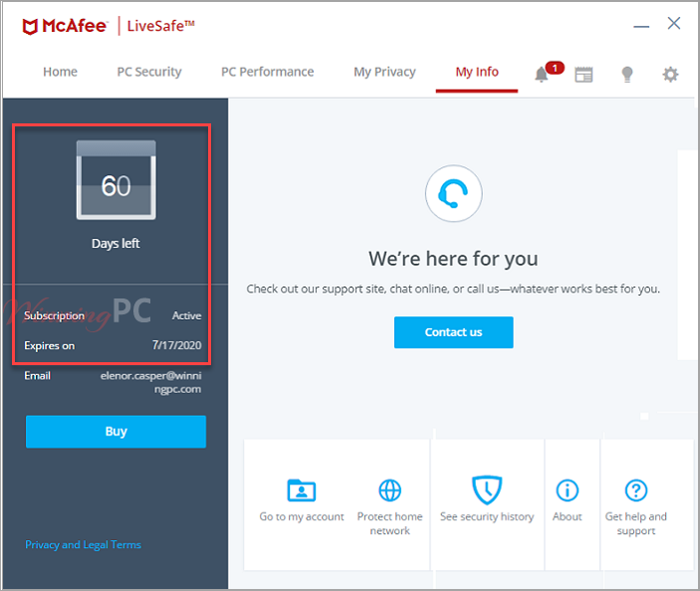Switch to the My Privacy tab
The image size is (700, 591).
tap(384, 72)
